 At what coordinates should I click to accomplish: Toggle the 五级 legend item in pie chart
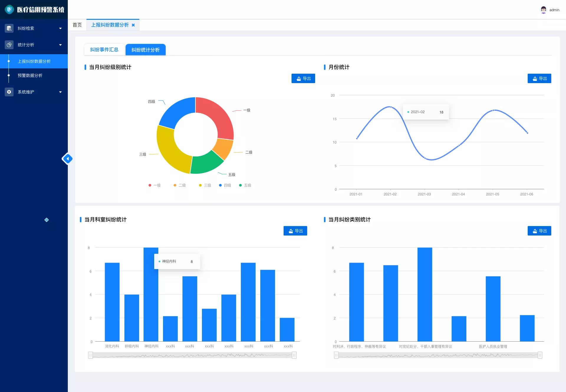(245, 185)
